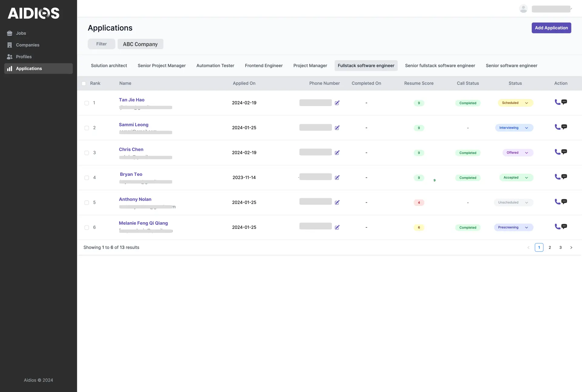Click the call icon in Bryan Teo's row
The width and height of the screenshot is (582, 392).
coord(557,177)
